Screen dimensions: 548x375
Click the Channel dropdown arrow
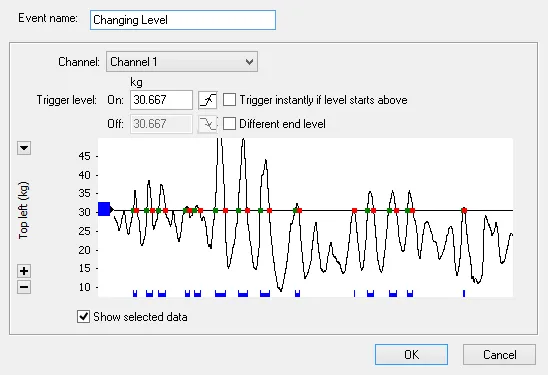click(249, 62)
